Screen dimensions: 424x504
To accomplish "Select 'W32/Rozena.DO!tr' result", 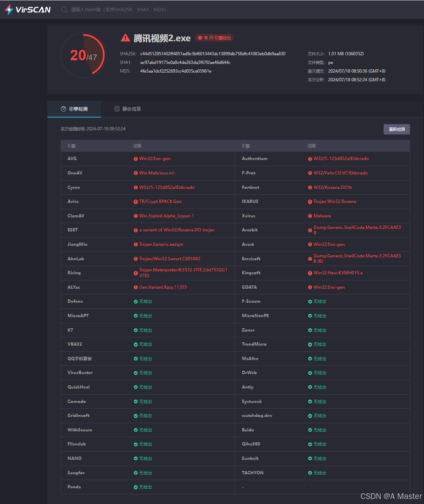I will pyautogui.click(x=333, y=188).
